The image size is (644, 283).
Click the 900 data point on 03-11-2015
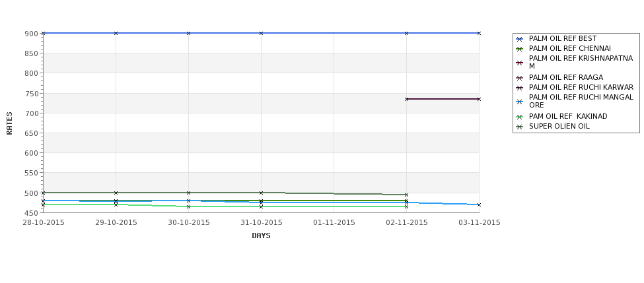[x=479, y=33]
